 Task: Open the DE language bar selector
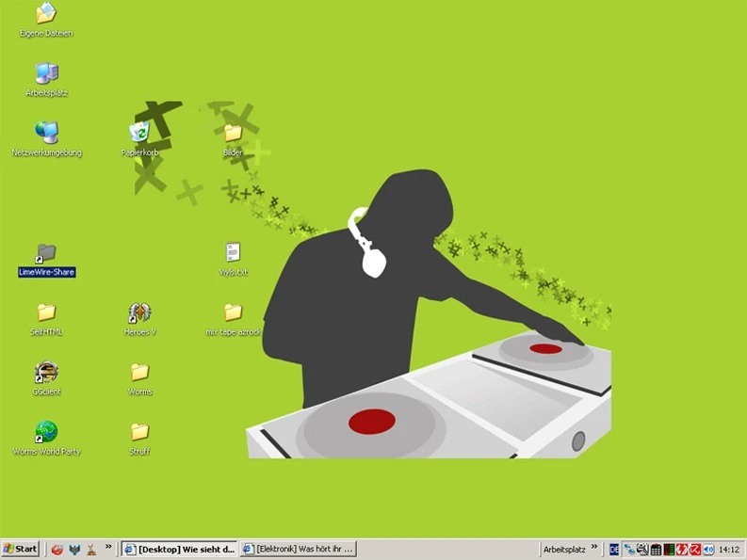pos(614,549)
